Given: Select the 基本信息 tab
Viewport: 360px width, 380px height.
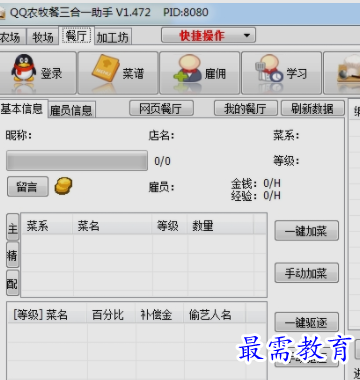Looking at the screenshot, I should point(23,109).
